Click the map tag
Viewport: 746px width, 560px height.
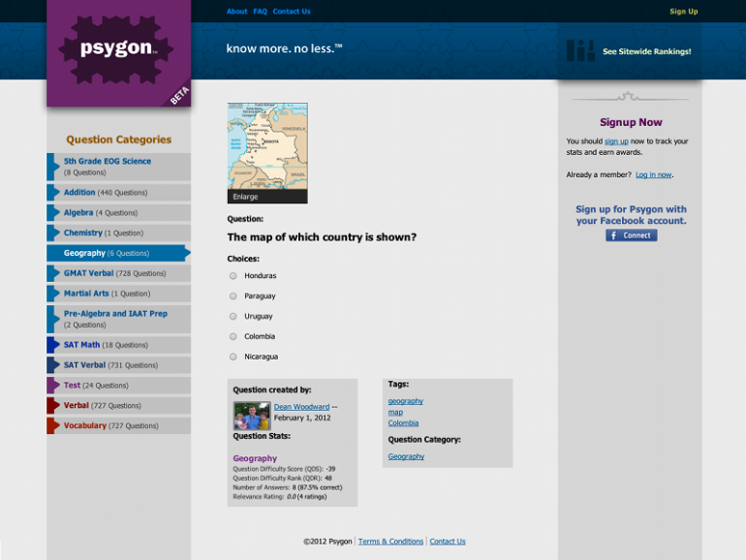[x=395, y=413]
